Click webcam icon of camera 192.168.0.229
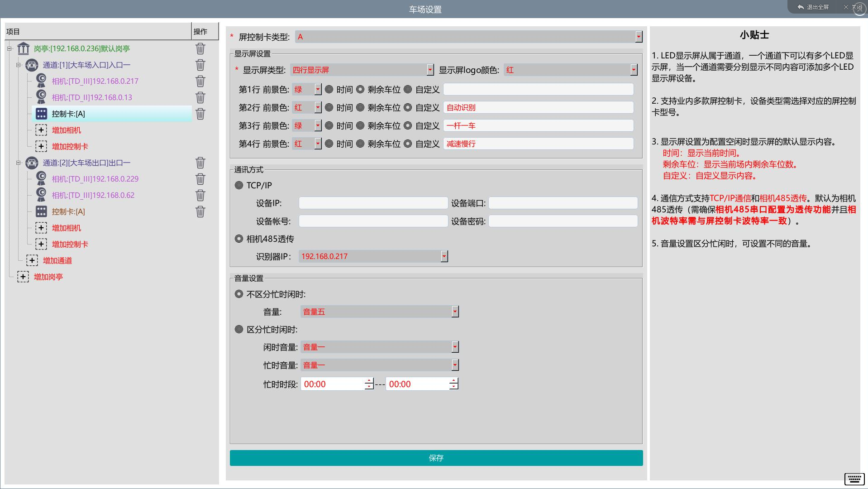 pyautogui.click(x=41, y=179)
